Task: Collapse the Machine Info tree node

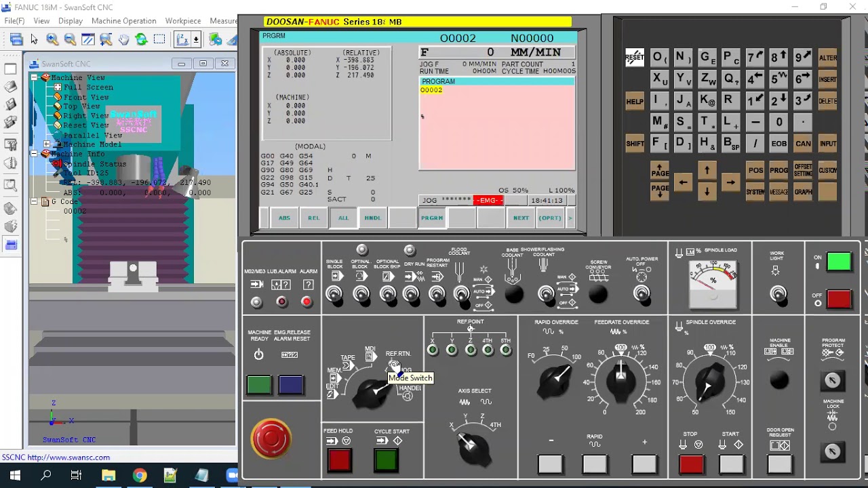Action: point(35,154)
